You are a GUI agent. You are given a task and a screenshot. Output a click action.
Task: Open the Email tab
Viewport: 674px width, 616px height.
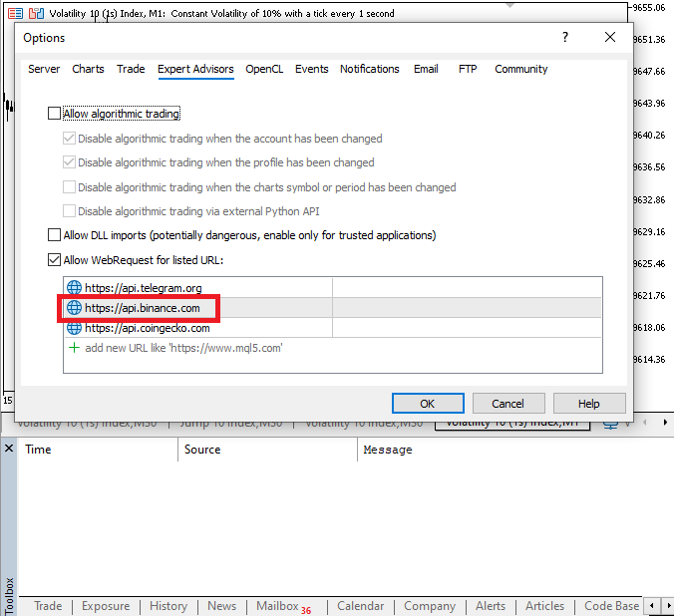coord(426,69)
